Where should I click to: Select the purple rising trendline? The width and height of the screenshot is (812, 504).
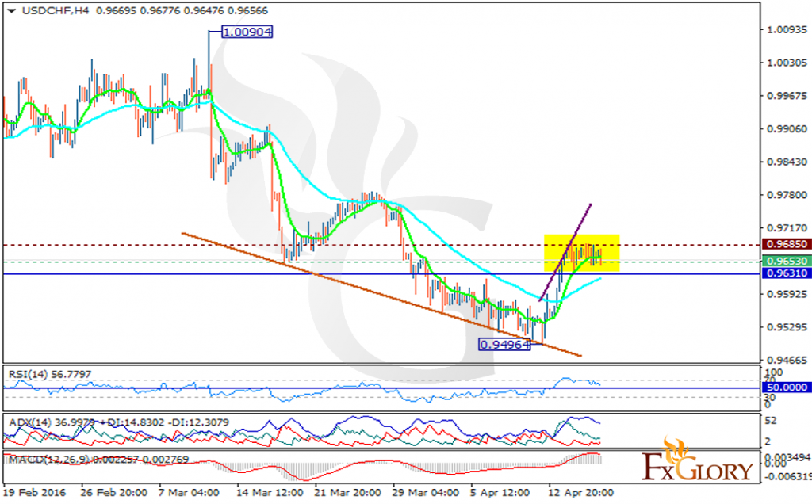(565, 253)
